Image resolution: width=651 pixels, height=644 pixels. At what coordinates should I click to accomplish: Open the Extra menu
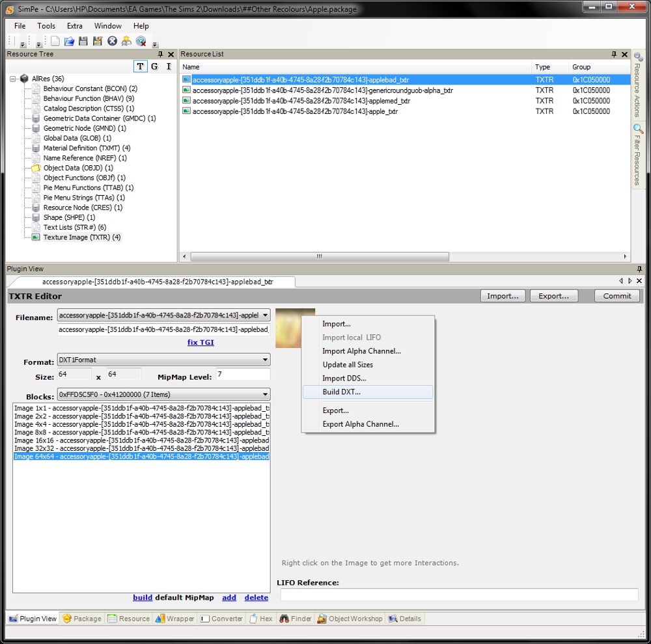tap(75, 26)
